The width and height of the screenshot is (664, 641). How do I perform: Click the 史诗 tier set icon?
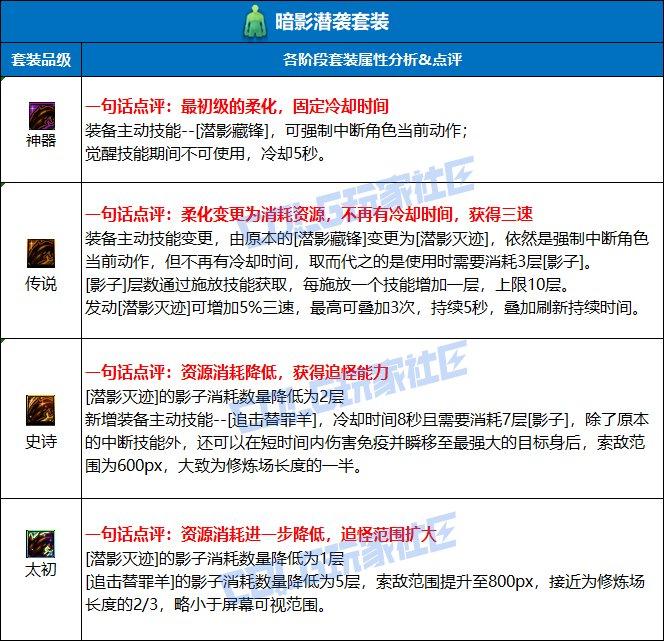click(40, 410)
